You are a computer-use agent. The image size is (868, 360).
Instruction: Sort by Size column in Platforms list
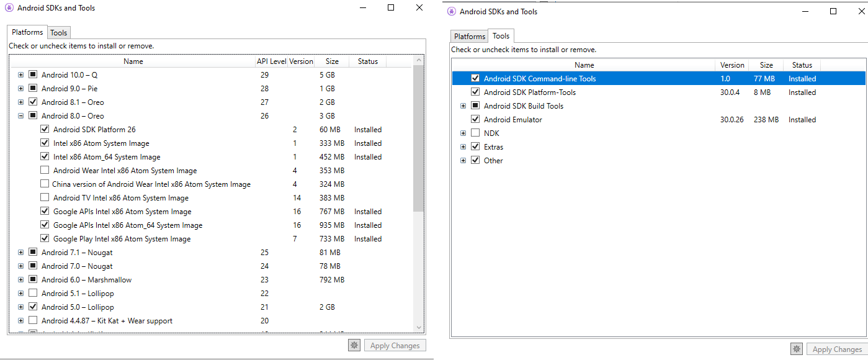332,61
